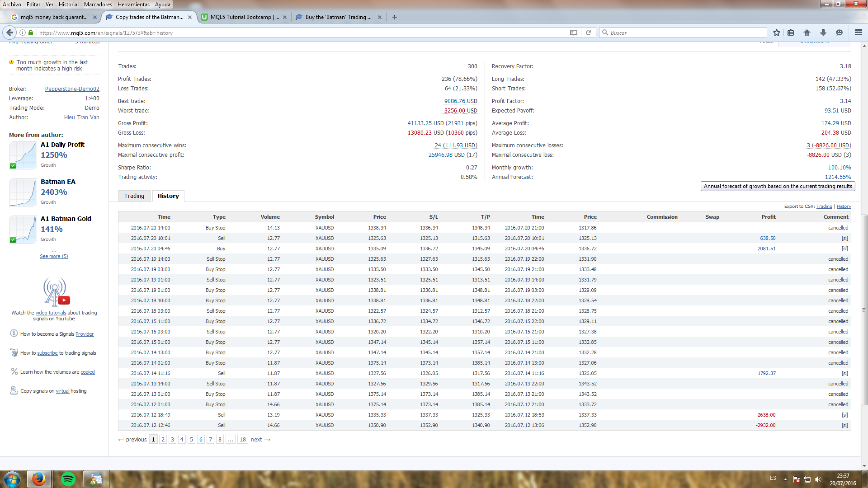Click Spotify icon in taskbar
The width and height of the screenshot is (868, 488).
[68, 479]
